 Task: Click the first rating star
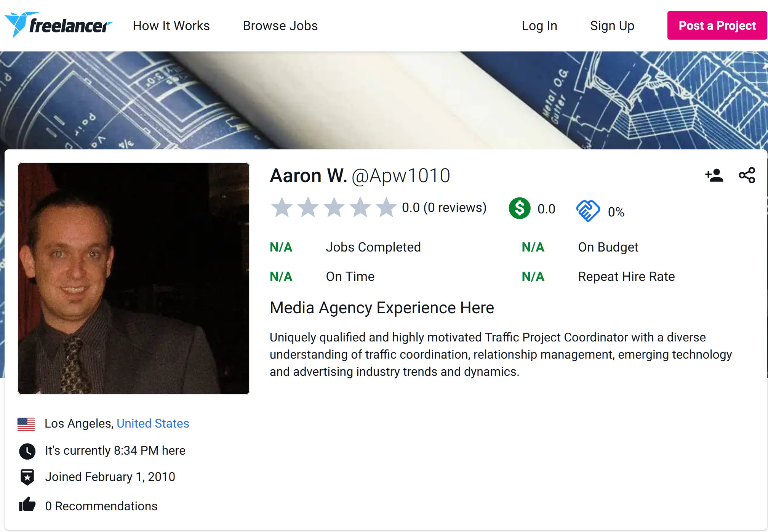tap(282, 208)
